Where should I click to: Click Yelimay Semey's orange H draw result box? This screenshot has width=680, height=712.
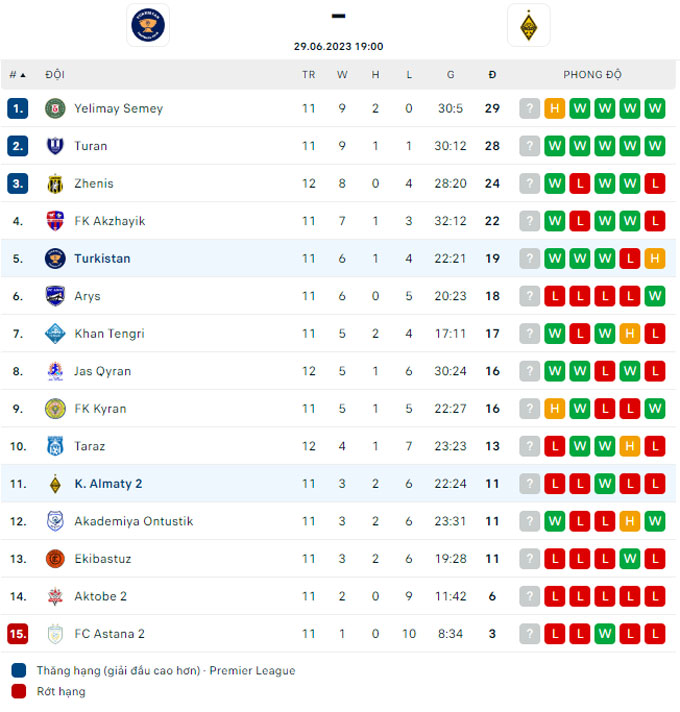(555, 109)
